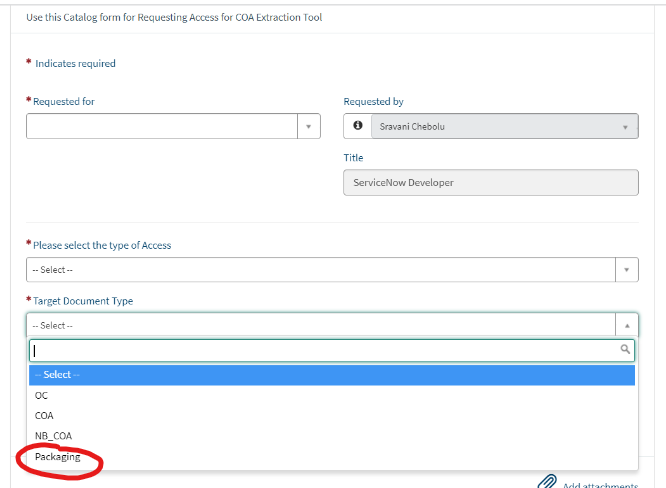The image size is (666, 488).
Task: Expand the Requested by dropdown arrow
Action: pyautogui.click(x=626, y=127)
